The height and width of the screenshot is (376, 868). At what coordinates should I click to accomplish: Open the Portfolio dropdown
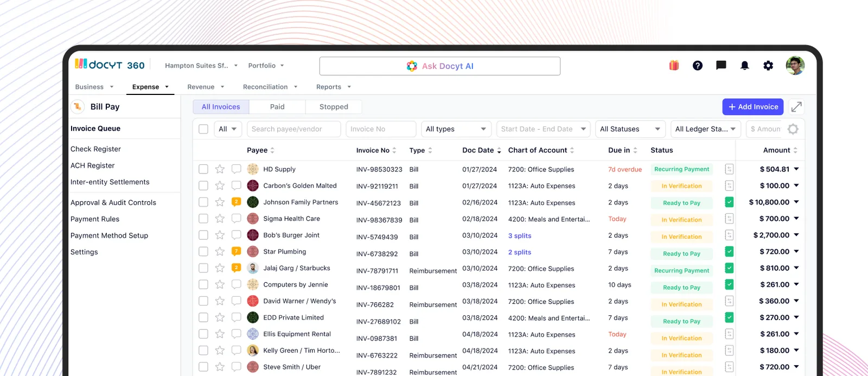point(266,66)
